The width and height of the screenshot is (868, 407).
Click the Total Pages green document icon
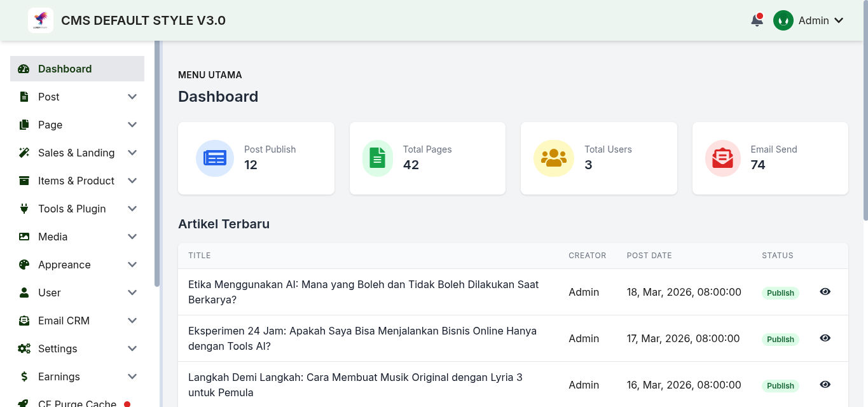(x=378, y=158)
